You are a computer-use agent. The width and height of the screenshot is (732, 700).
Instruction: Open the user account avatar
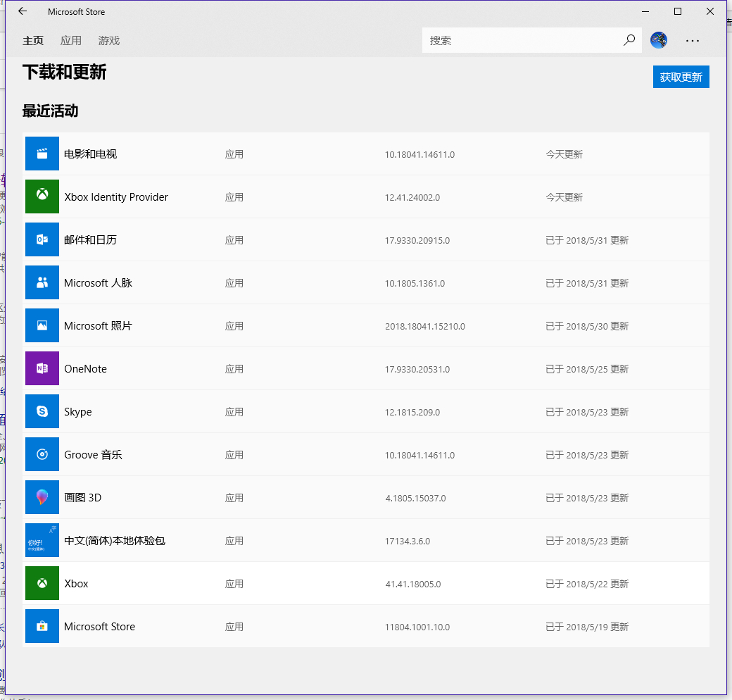pos(659,40)
